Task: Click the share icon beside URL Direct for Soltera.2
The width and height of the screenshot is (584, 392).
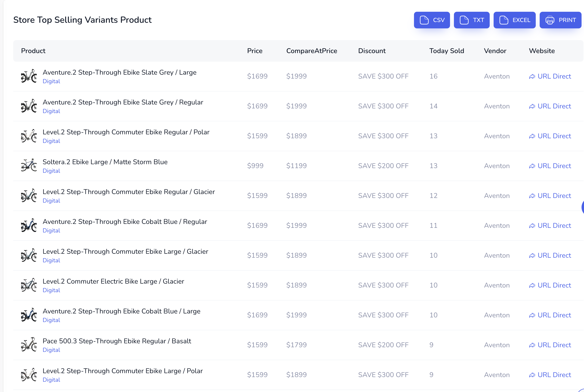Action: pos(532,166)
